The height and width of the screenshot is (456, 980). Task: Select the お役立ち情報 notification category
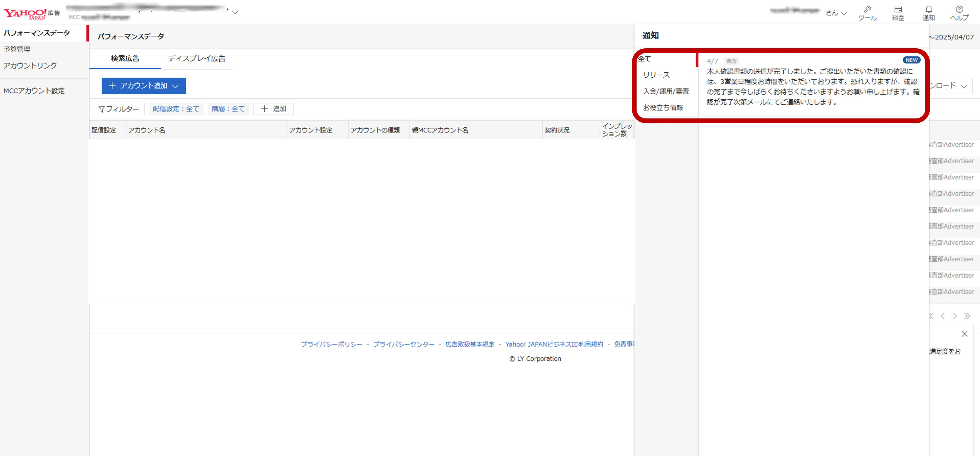tap(663, 108)
